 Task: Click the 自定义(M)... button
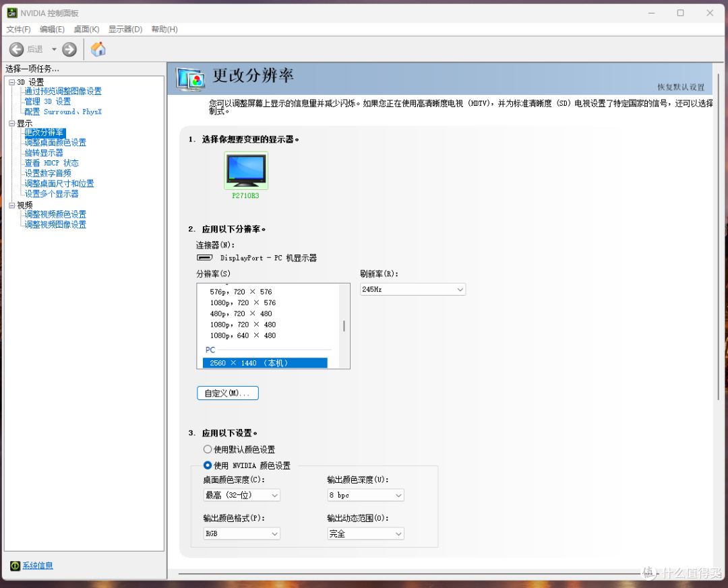point(228,393)
